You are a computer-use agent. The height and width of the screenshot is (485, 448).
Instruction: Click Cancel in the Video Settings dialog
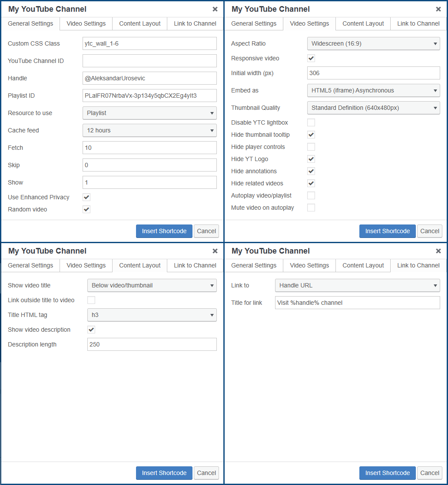click(429, 231)
